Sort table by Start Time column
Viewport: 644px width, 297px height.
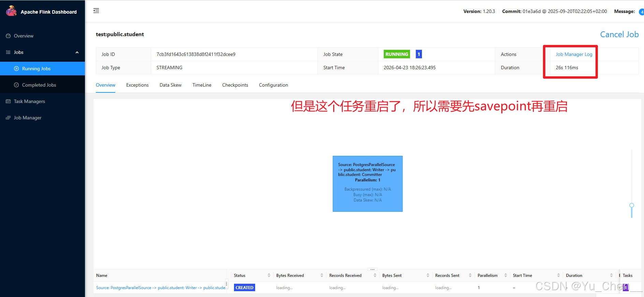[x=558, y=276]
